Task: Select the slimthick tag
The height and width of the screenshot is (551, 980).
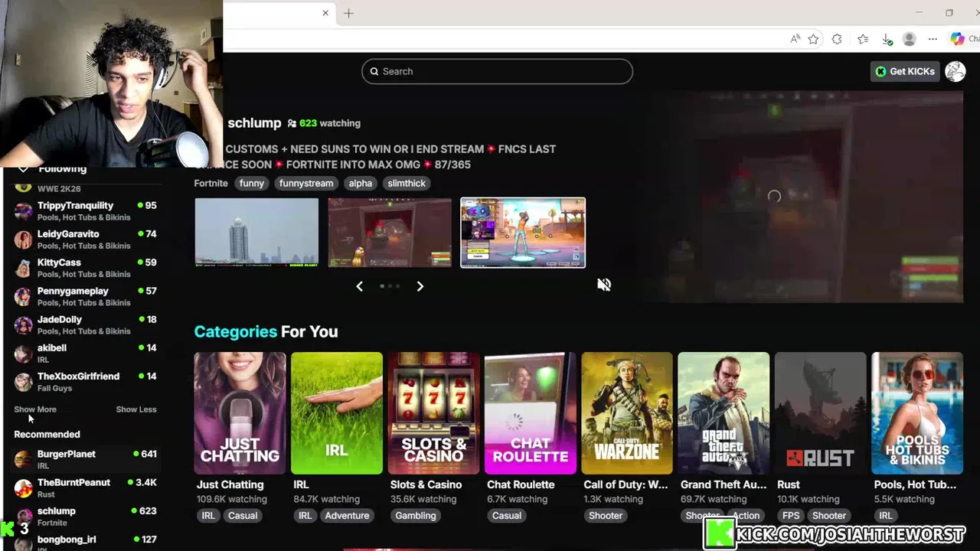Action: coord(407,183)
